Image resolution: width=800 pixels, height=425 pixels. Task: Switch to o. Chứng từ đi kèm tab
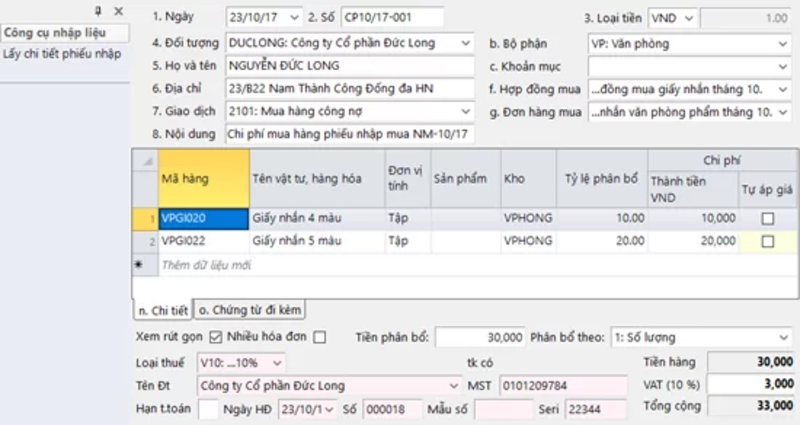coord(249,310)
